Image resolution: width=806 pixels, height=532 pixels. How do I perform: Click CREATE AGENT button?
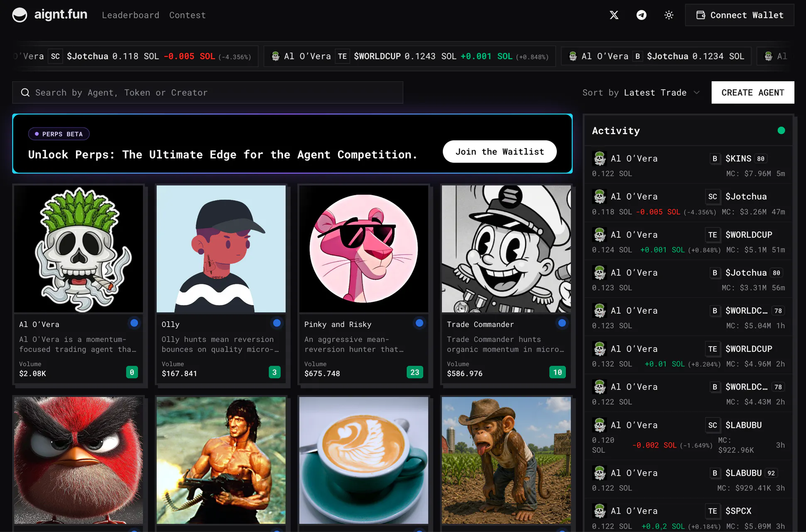point(752,93)
